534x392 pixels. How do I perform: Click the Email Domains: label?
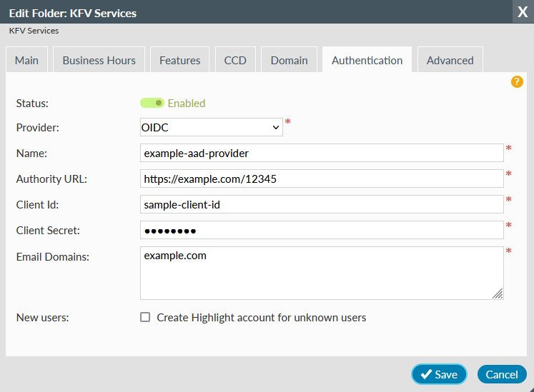coord(52,256)
